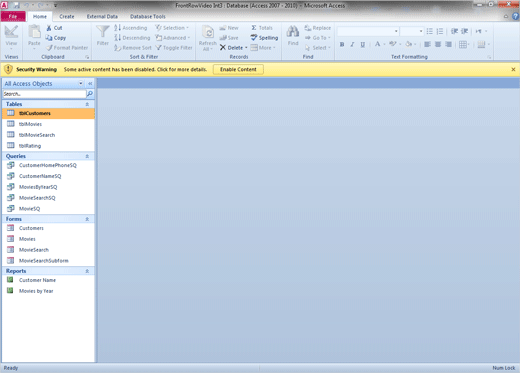Select the Movies by Year report
Viewport: 520px width, 373px height.
(x=48, y=291)
